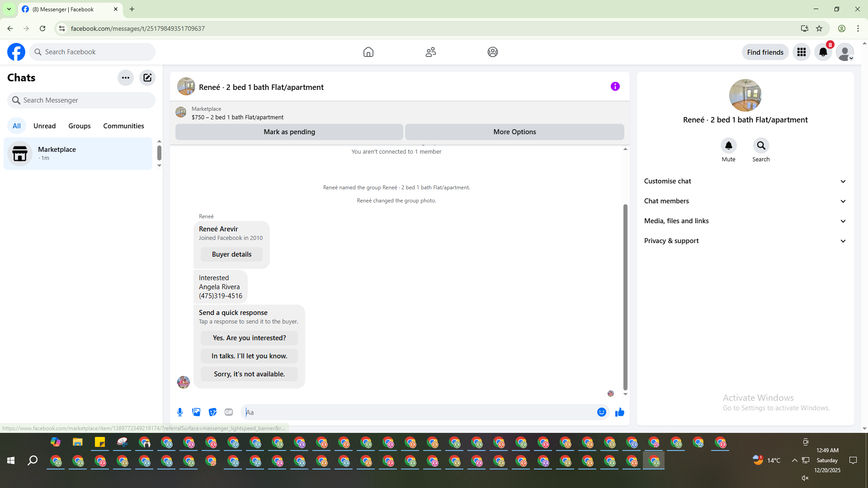
Task: Open the sticker picker icon
Action: point(212,412)
